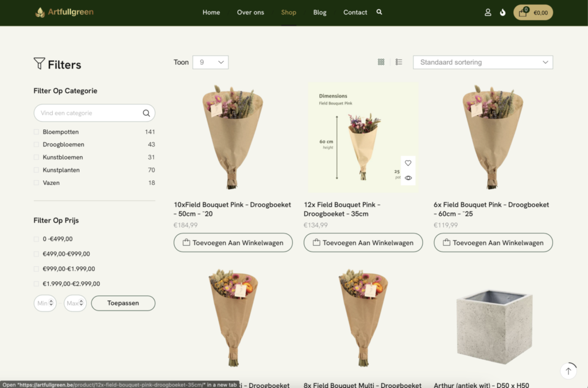The width and height of the screenshot is (588, 388).
Task: Click the Min price stepper field
Action: coord(45,303)
